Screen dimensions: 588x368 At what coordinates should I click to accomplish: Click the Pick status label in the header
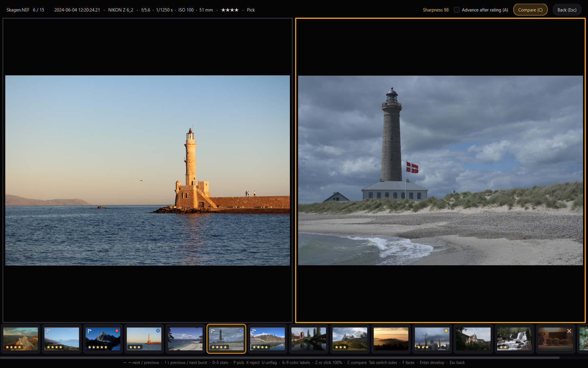[x=251, y=10]
